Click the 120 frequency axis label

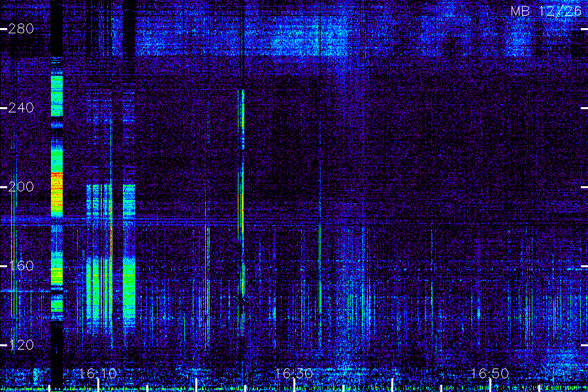(x=21, y=345)
